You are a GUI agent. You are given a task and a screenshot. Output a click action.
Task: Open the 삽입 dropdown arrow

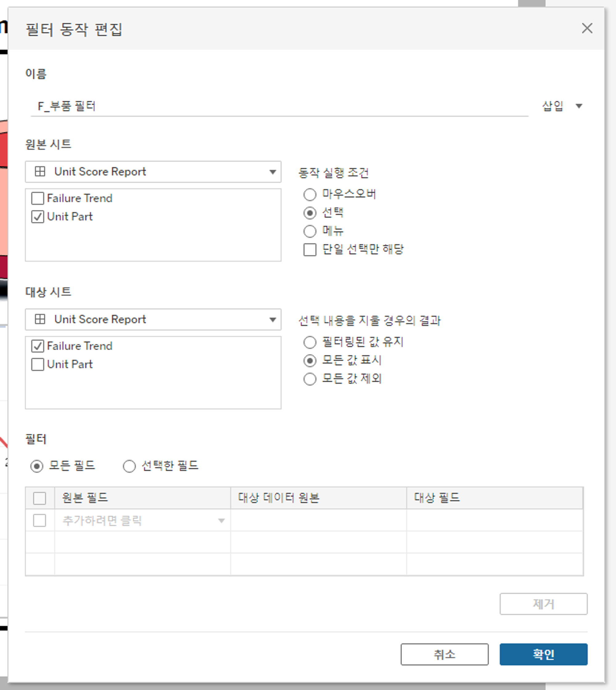(x=579, y=106)
